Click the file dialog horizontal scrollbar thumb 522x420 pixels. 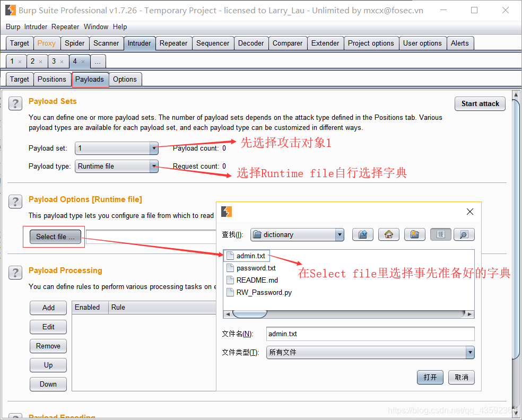[250, 314]
